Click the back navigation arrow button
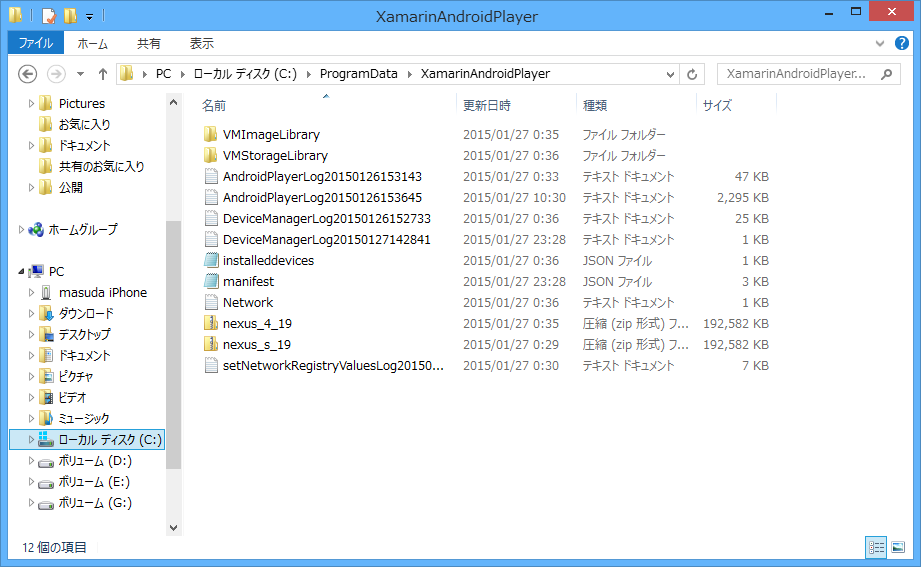 pyautogui.click(x=28, y=74)
